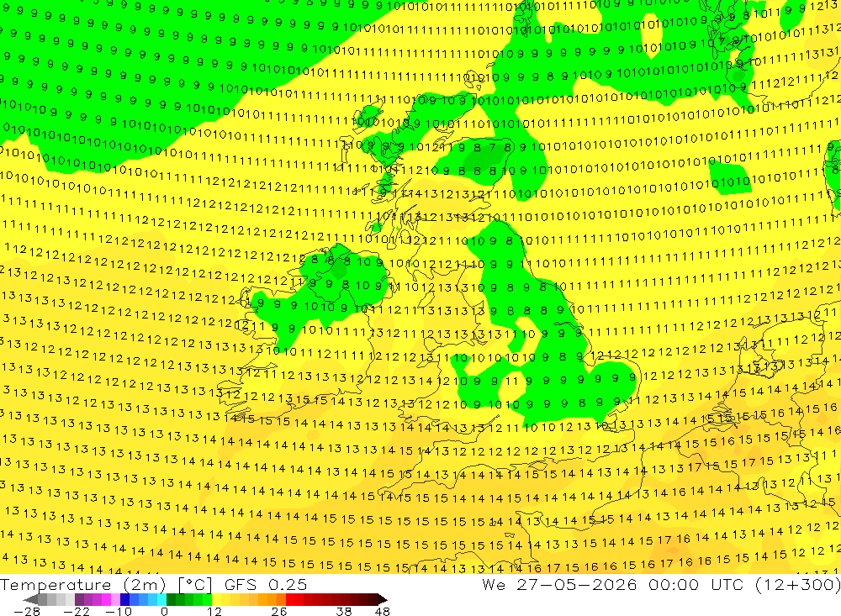Click the '12' legend value under color bar
Viewport: 841px width, 616px height.
(214, 611)
